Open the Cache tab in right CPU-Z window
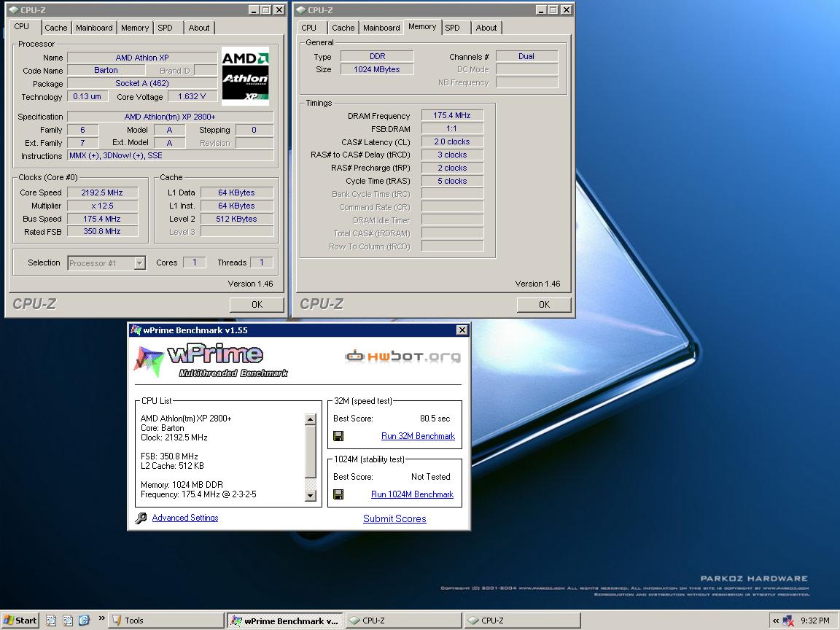Viewport: 840px width, 630px height. 343,28
